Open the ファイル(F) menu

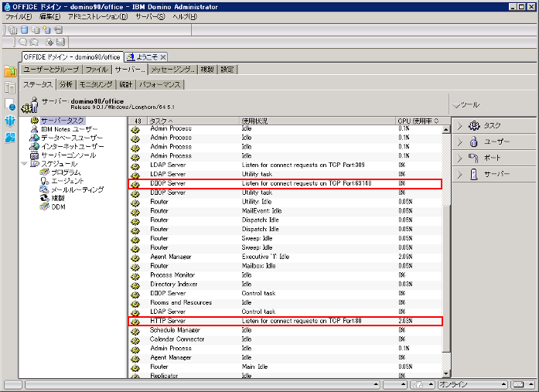pos(19,16)
